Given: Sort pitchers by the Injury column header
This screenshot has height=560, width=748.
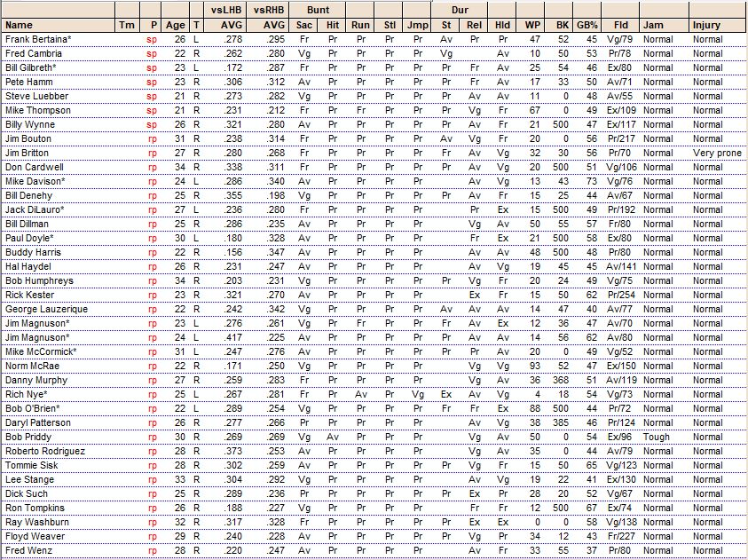Looking at the screenshot, I should [x=706, y=25].
